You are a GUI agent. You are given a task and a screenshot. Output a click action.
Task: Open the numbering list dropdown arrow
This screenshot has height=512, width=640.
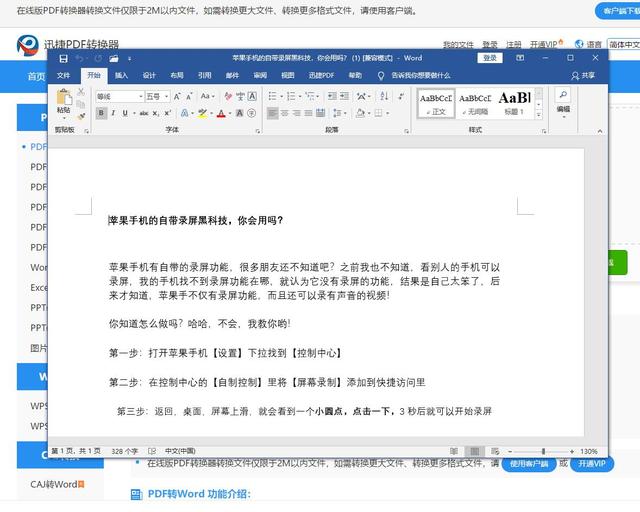300,96
